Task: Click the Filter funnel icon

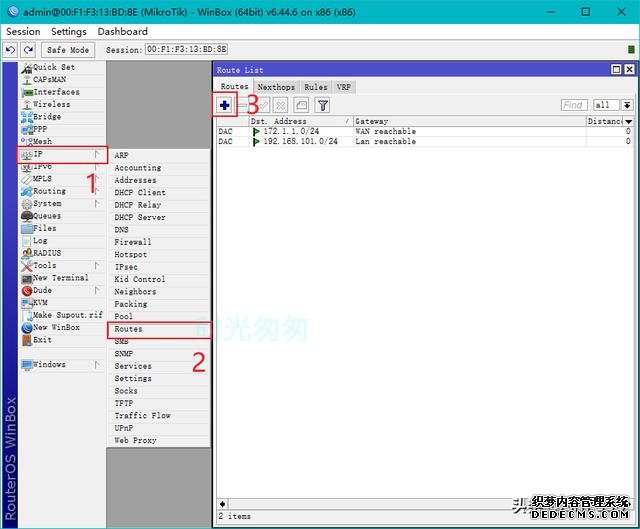Action: click(x=322, y=105)
